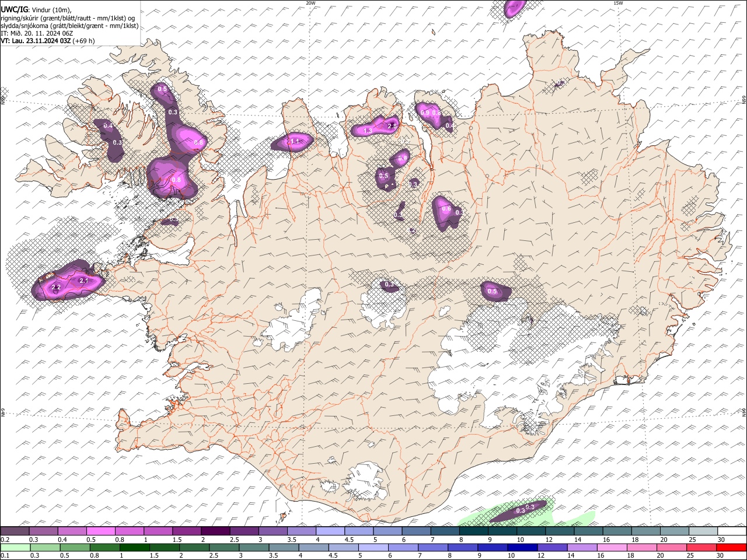Click the '15W' longitude label at the top
Viewport: 747px width, 560px height.
point(618,3)
